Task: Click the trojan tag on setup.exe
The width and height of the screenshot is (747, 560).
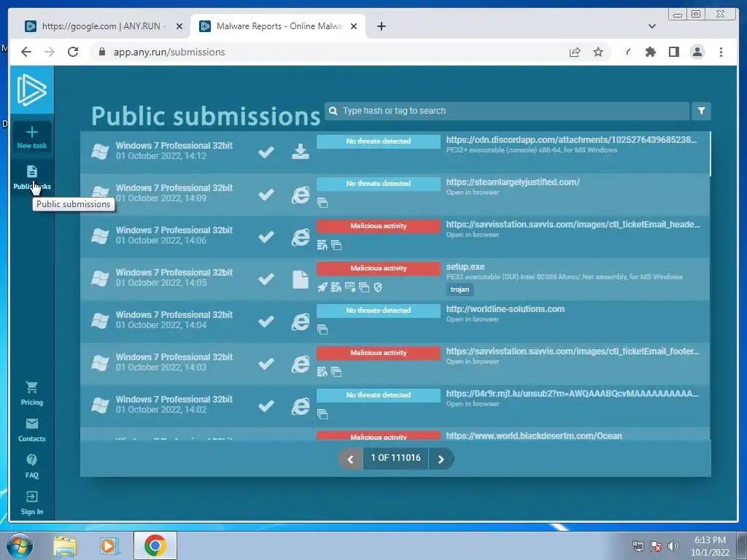Action: click(460, 289)
